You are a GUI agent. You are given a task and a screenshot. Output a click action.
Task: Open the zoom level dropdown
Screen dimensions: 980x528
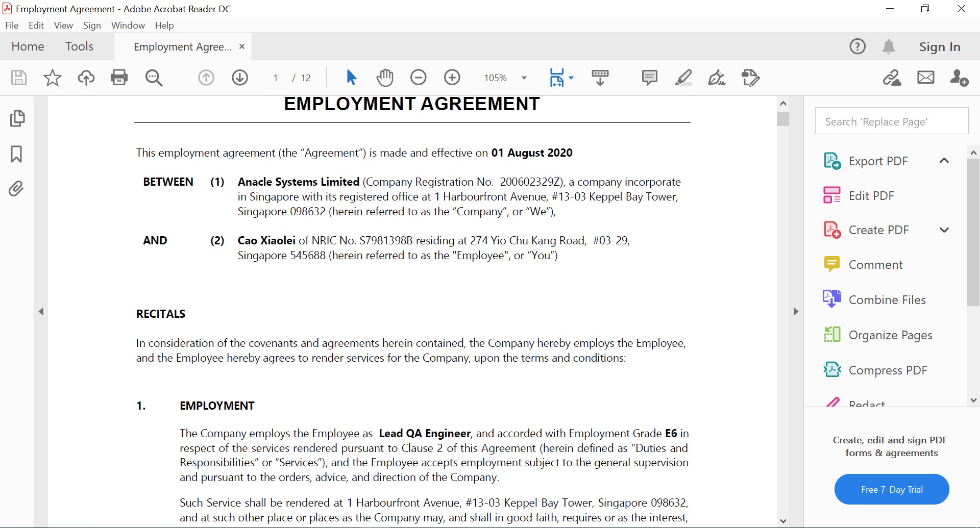tap(524, 78)
